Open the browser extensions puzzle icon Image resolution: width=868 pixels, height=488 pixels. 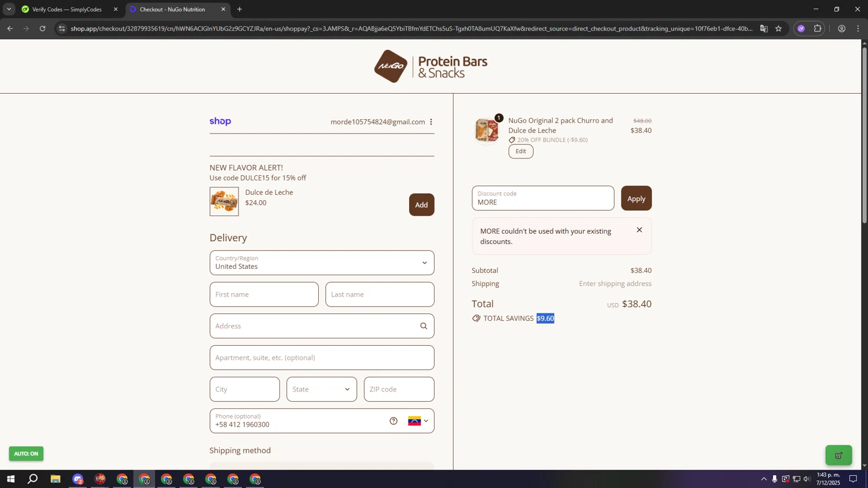click(x=818, y=28)
